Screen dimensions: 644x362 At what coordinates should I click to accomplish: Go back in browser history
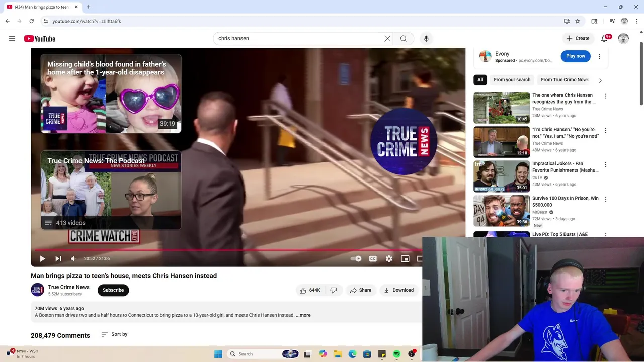click(x=7, y=21)
